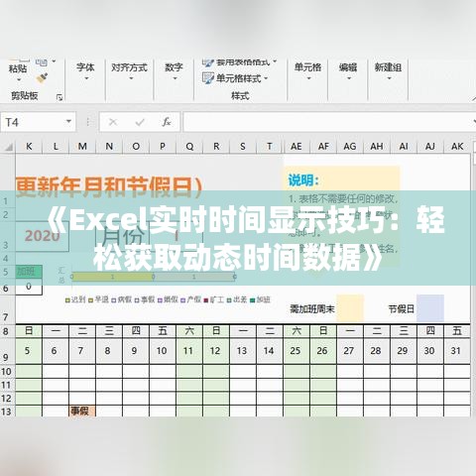Image resolution: width=476 pixels, height=476 pixels.
Task: Click the Format Painter brush icon
Action: (42, 78)
